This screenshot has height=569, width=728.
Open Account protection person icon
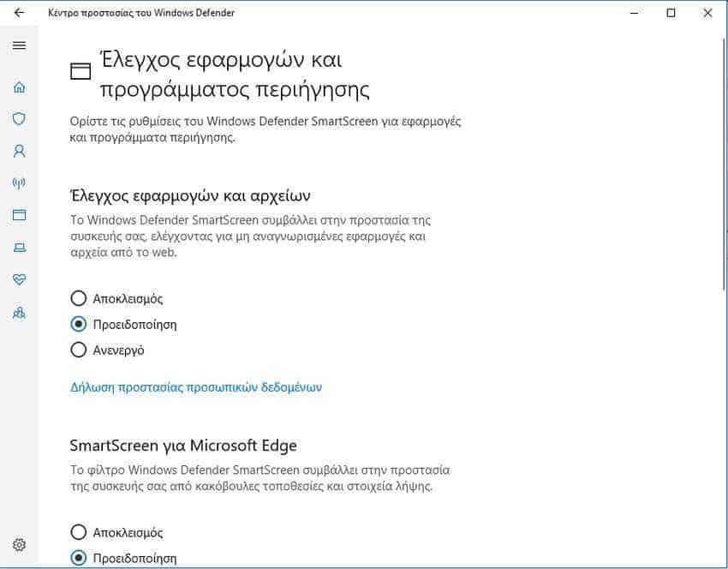coord(19,151)
